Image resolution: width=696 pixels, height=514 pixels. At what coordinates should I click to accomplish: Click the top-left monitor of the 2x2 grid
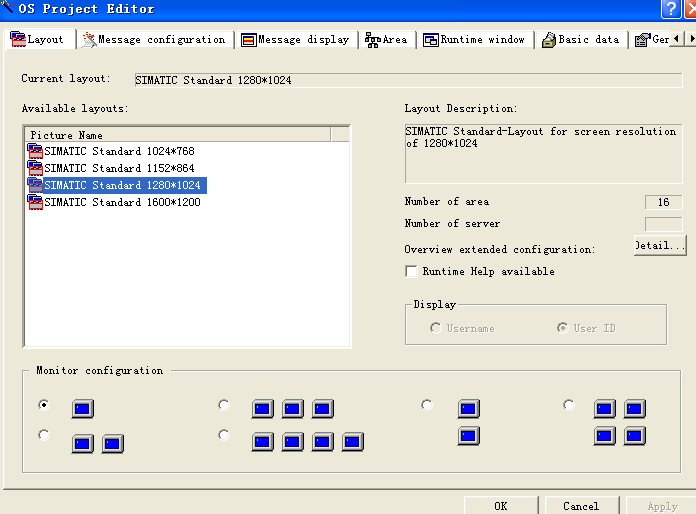pyautogui.click(x=605, y=409)
